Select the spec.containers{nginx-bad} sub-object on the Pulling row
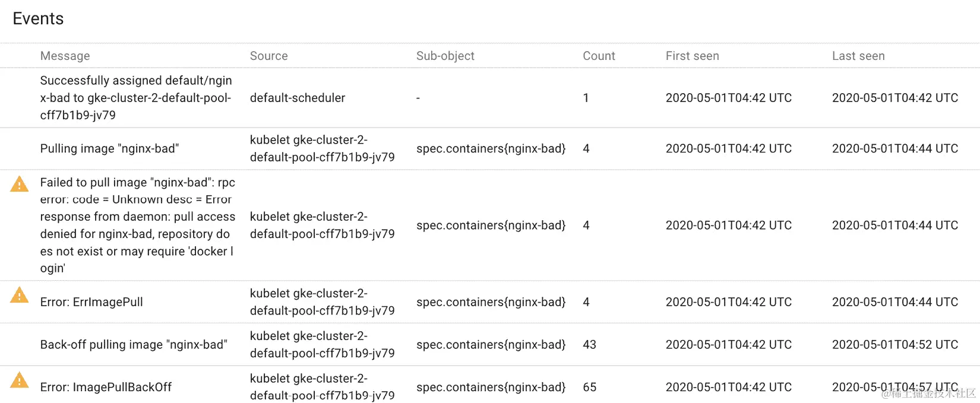The width and height of the screenshot is (980, 403). pos(491,148)
